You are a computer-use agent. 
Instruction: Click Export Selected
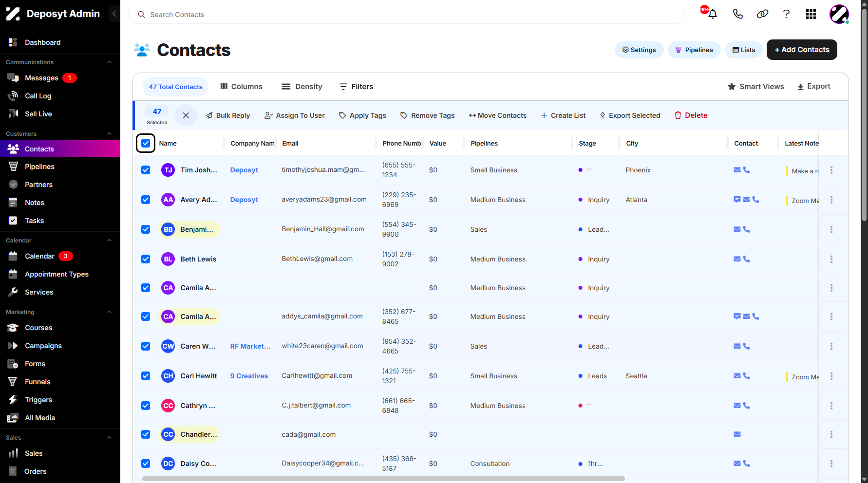630,115
